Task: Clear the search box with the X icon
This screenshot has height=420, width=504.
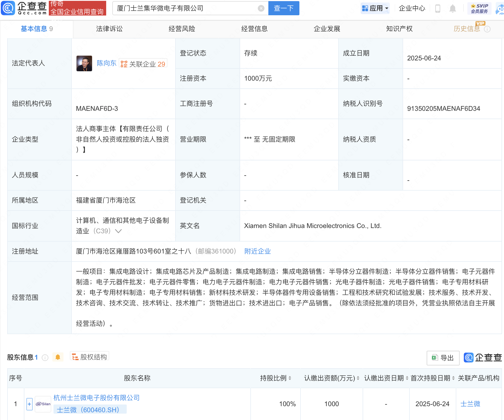Action: tap(261, 8)
